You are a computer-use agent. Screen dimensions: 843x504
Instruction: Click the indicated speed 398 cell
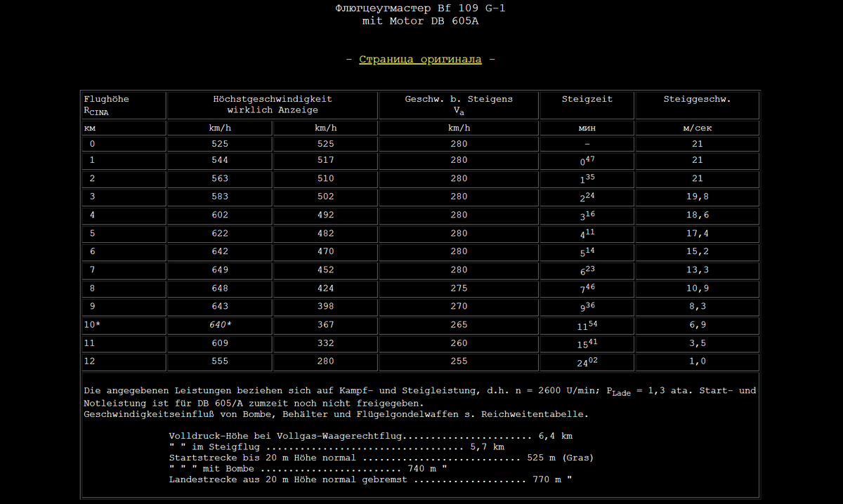(x=325, y=307)
